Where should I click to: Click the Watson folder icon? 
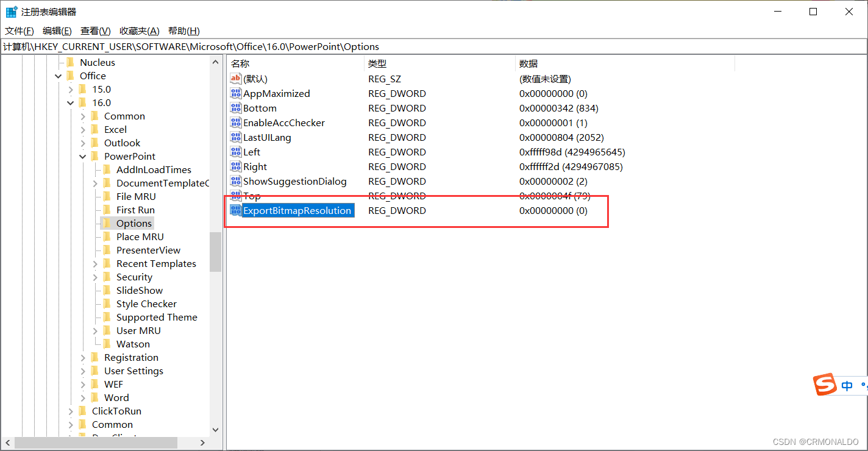[107, 344]
